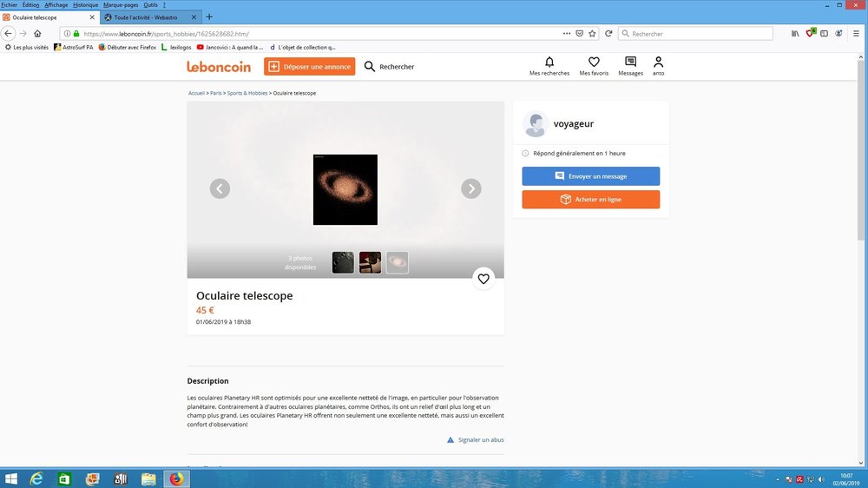Go to Paris breadcrumb link
The width and height of the screenshot is (868, 488).
pyautogui.click(x=216, y=93)
